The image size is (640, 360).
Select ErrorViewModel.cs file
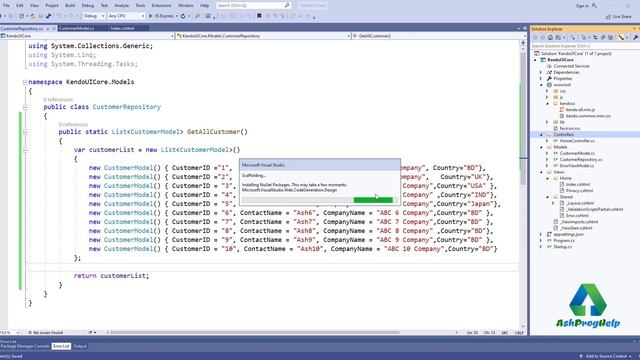[576, 166]
